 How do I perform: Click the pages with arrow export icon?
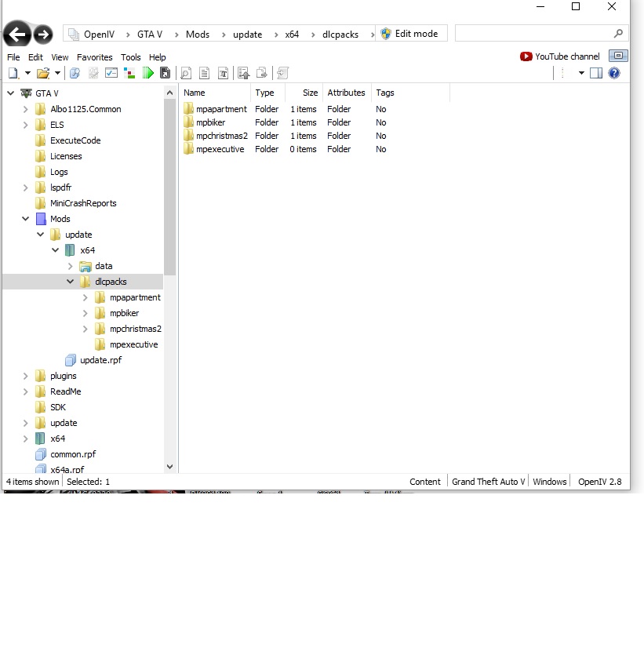[x=262, y=73]
